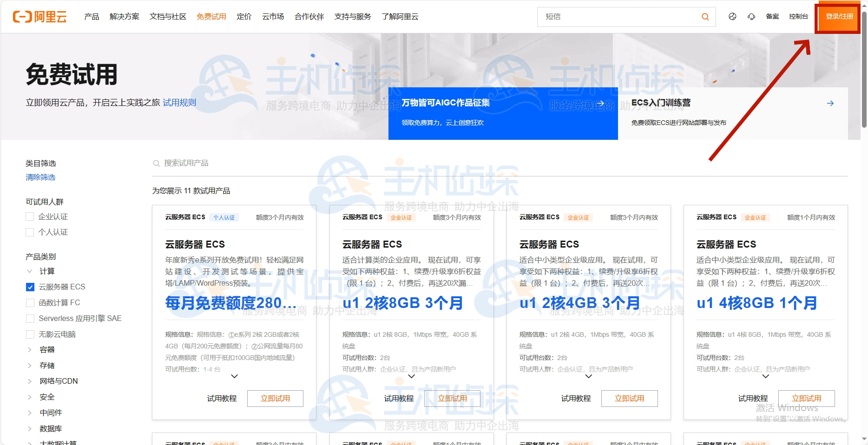Open the 产品 menu

click(91, 17)
